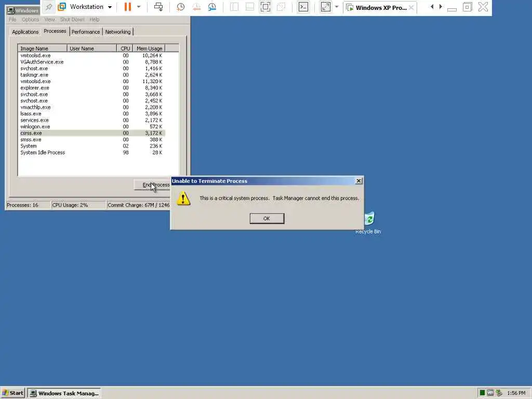This screenshot has height=399, width=532.
Task: Sort processes by User Name column
Action: pyautogui.click(x=92, y=48)
